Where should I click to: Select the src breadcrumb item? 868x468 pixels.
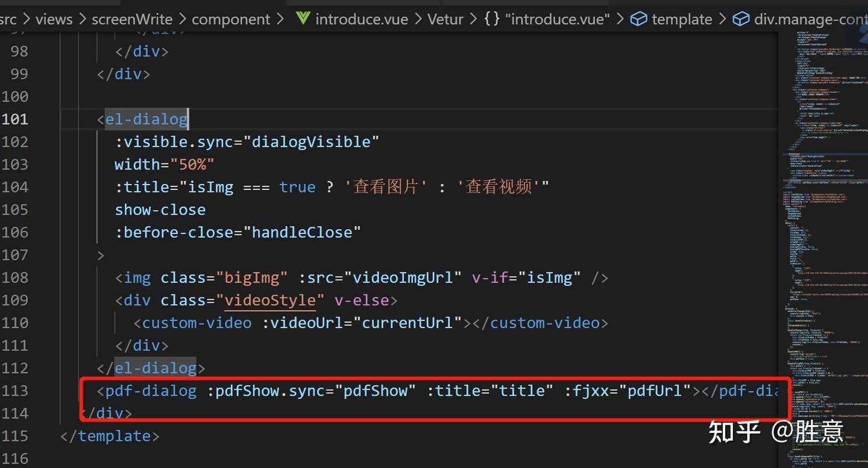(8, 19)
